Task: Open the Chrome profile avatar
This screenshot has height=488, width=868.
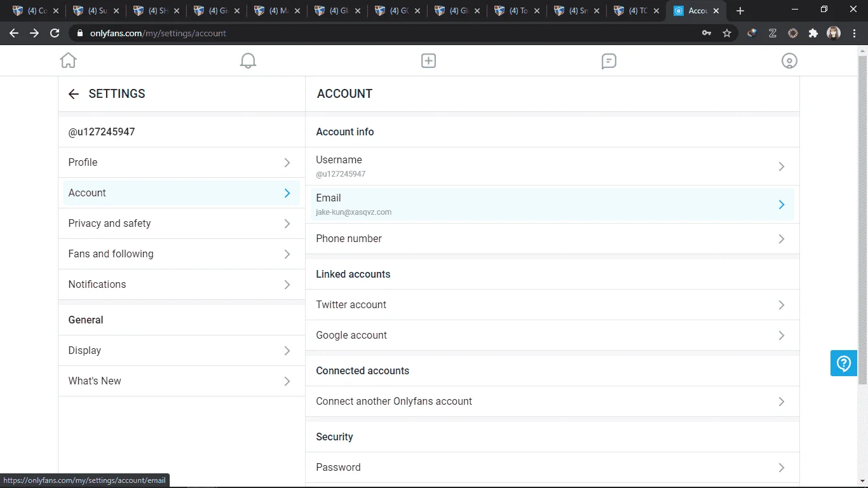Action: (834, 33)
